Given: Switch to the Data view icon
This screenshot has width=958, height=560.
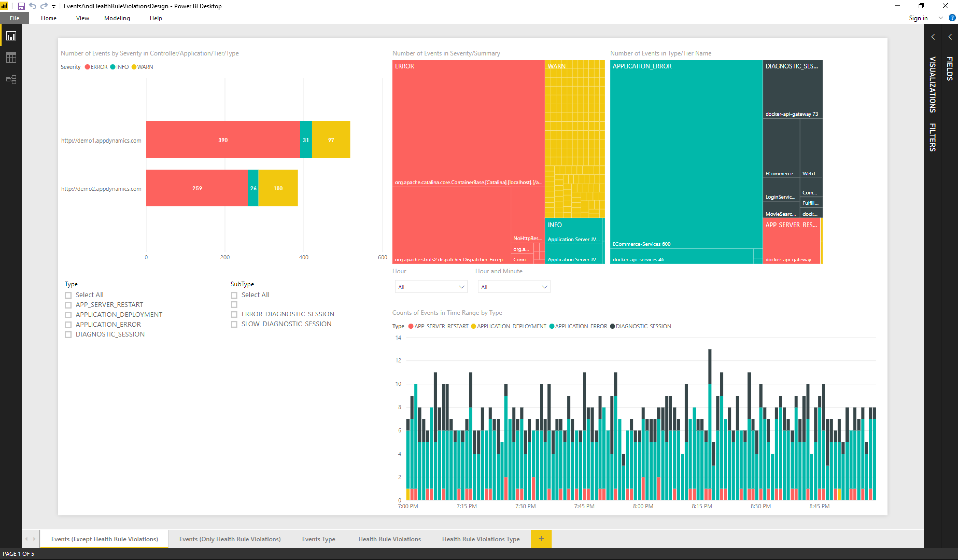Looking at the screenshot, I should [x=11, y=58].
